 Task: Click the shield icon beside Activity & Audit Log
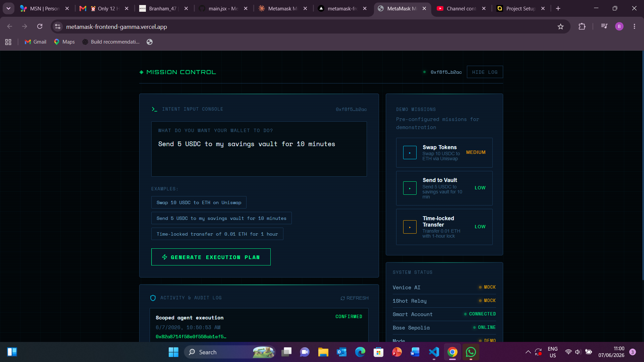(x=153, y=298)
